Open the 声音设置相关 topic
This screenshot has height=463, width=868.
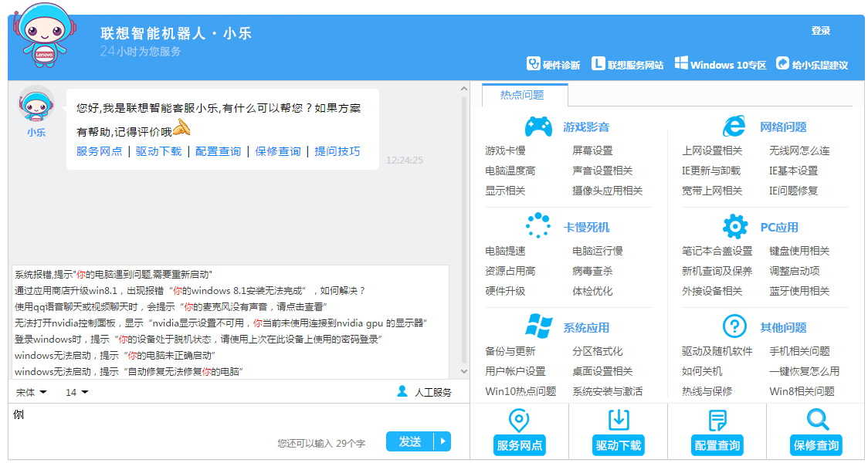coord(602,171)
